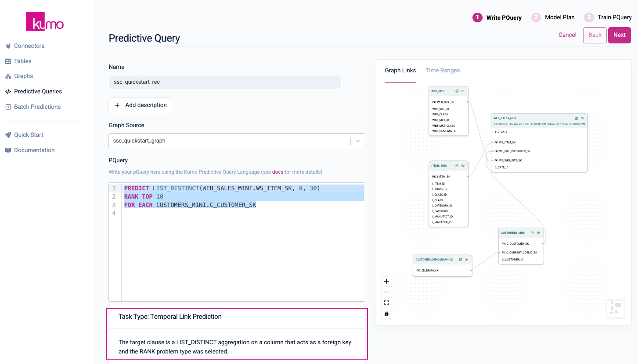Go to Graphs in sidebar
This screenshot has height=364, width=638.
24,76
